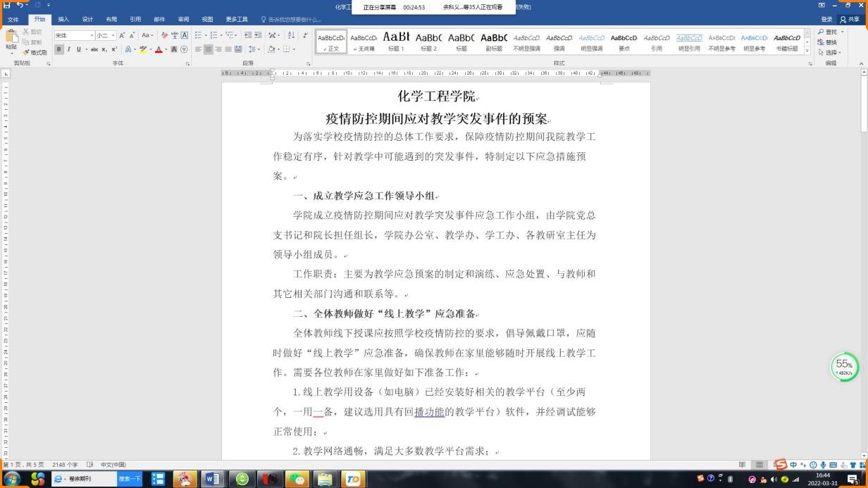Select the Format Painter (格式刷) tool
Screen dimensions: 868x488
[x=35, y=51]
